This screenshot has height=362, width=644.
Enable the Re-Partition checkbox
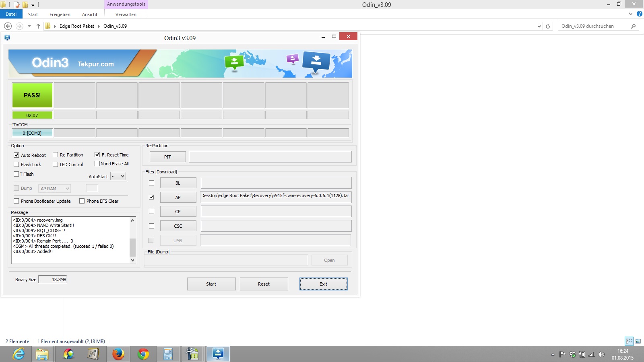(56, 155)
